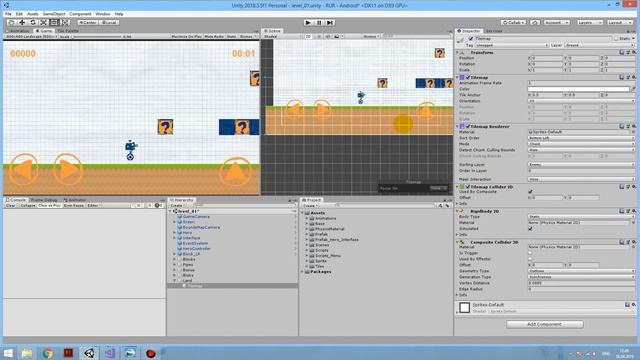This screenshot has height=360, width=640.
Task: Open Chrome from the Windows taskbar
Action: (x=48, y=353)
